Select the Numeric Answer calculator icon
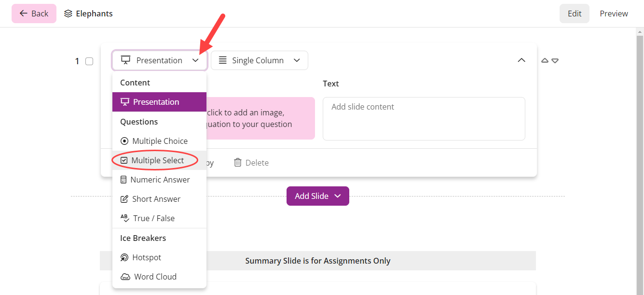 pyautogui.click(x=124, y=179)
